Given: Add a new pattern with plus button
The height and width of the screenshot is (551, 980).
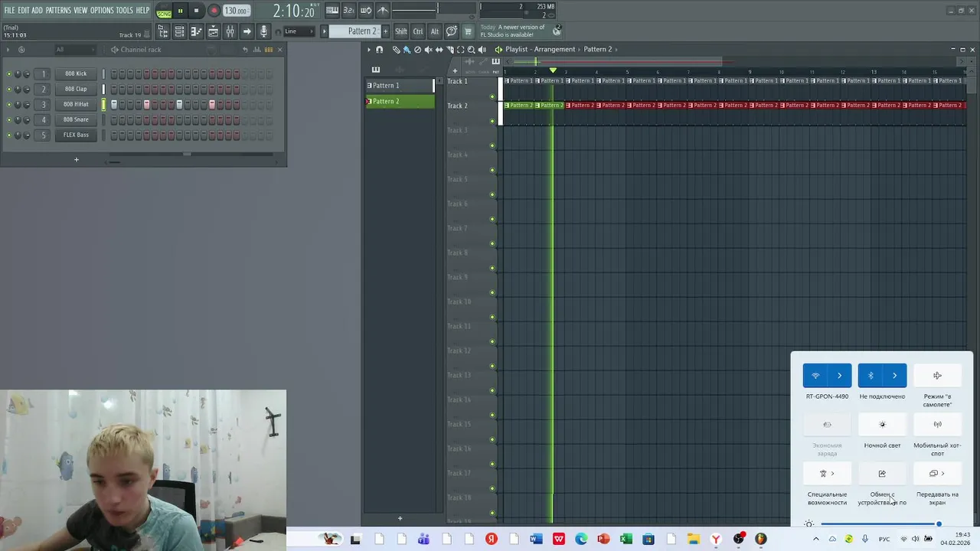Looking at the screenshot, I should (x=385, y=31).
